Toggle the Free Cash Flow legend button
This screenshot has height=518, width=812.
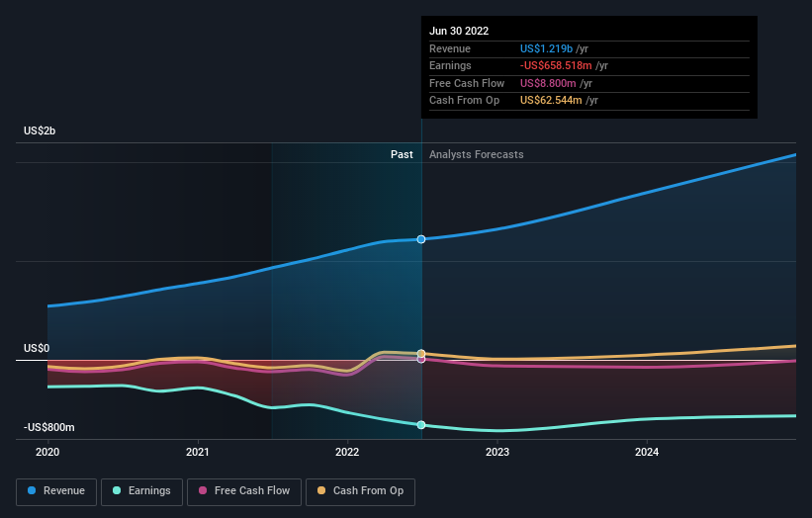coord(244,491)
